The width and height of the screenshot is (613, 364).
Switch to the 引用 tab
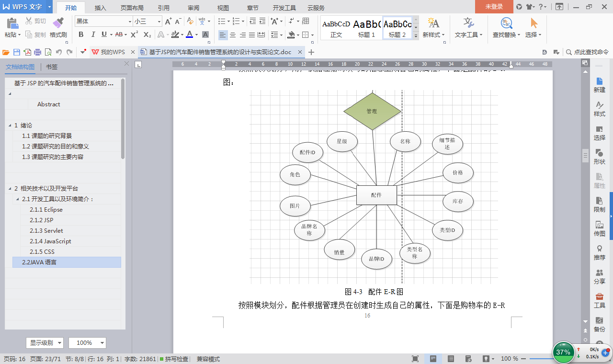pyautogui.click(x=163, y=8)
